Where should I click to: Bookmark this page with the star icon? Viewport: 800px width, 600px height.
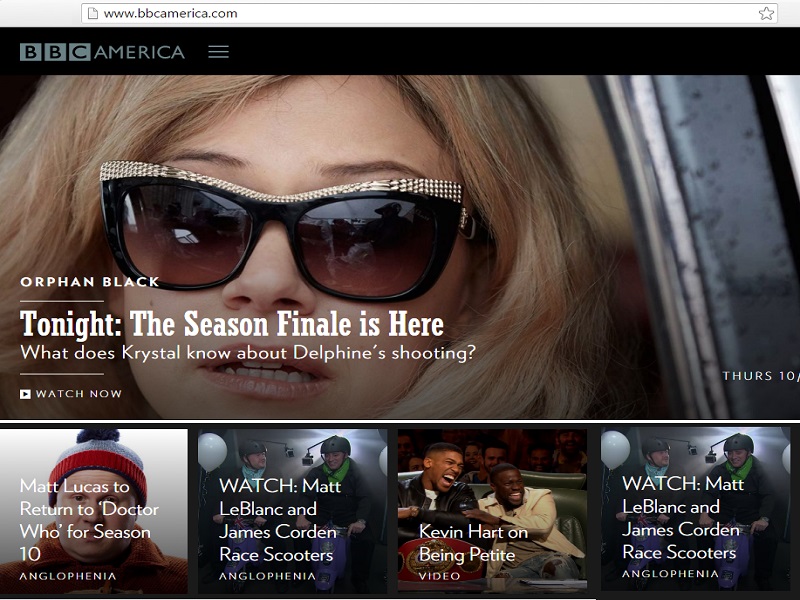766,13
